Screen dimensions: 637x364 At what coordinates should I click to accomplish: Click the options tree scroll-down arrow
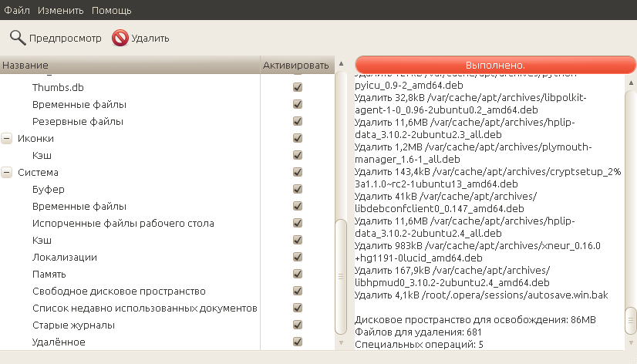coord(341,342)
